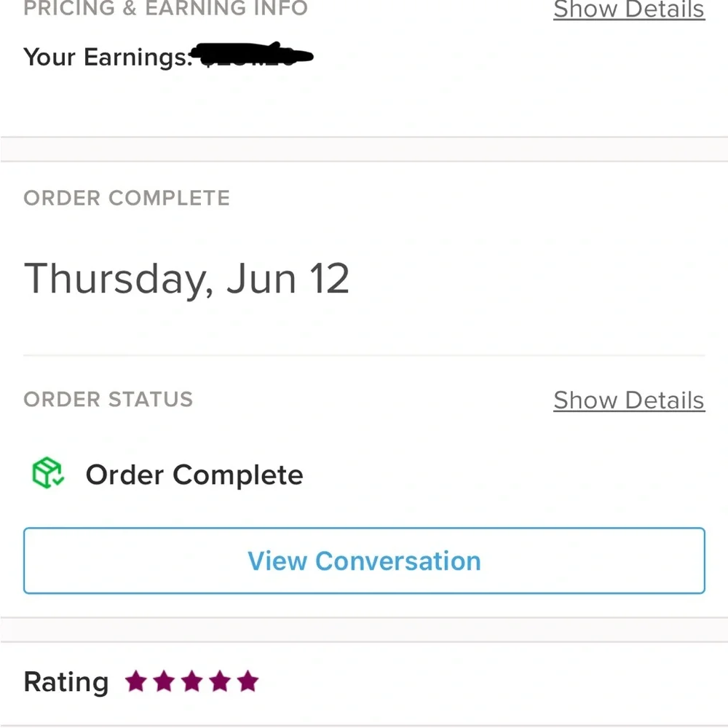Screen dimensions: 728x728
Task: Expand Show Details next to Order Status
Action: click(629, 400)
